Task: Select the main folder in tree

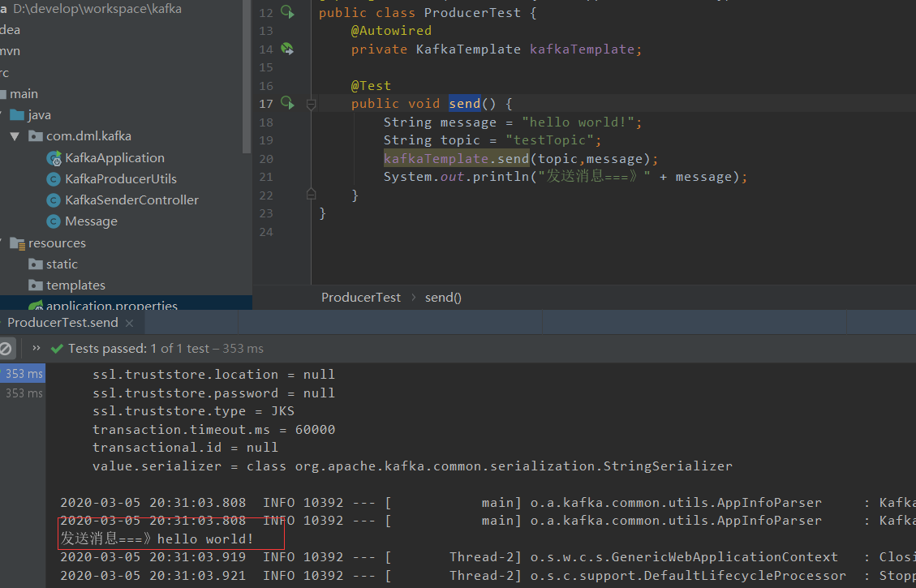Action: pyautogui.click(x=24, y=93)
